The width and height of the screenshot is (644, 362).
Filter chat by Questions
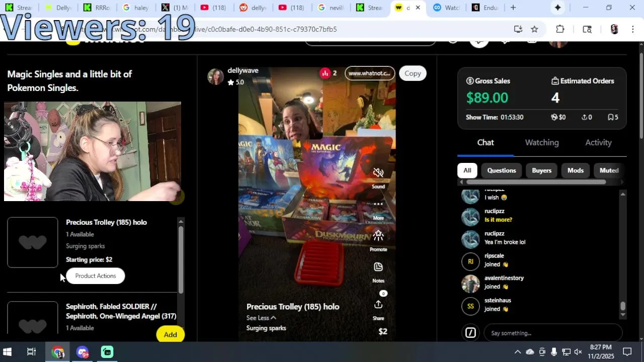coord(502,170)
